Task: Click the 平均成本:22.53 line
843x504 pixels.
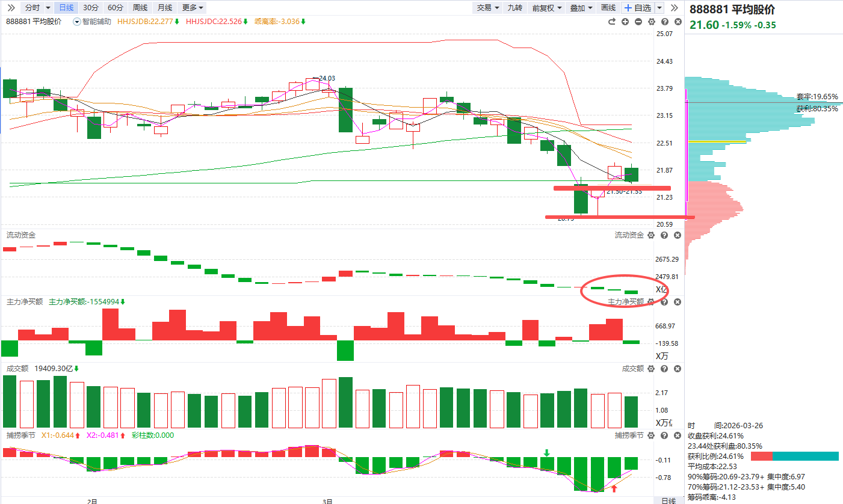Action: click(x=712, y=466)
